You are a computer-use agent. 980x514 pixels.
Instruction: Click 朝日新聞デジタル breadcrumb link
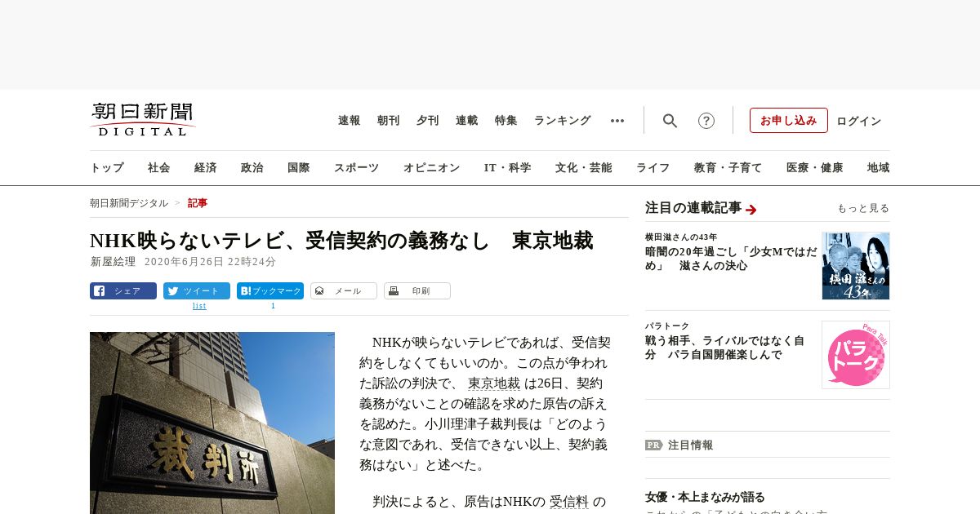coord(129,203)
